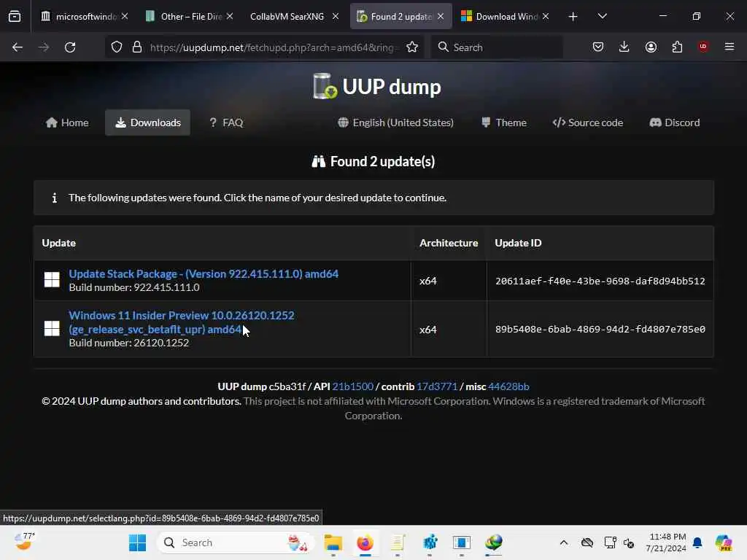Screen dimensions: 747x560
Task: Click the URL address field
Action: coord(273,47)
